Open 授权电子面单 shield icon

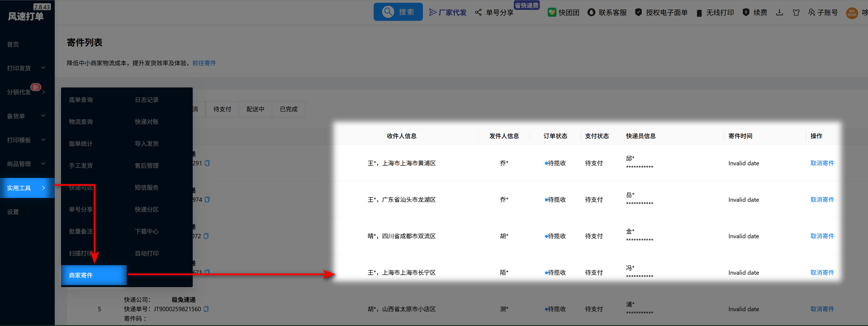[638, 13]
